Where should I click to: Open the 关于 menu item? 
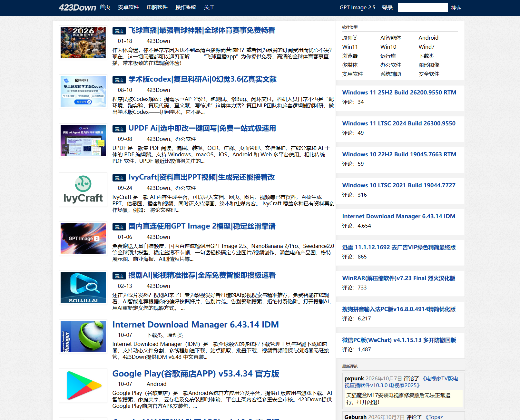point(209,7)
